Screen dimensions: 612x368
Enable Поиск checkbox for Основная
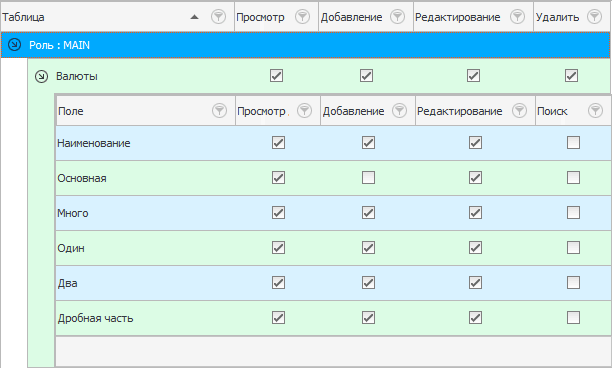[573, 178]
